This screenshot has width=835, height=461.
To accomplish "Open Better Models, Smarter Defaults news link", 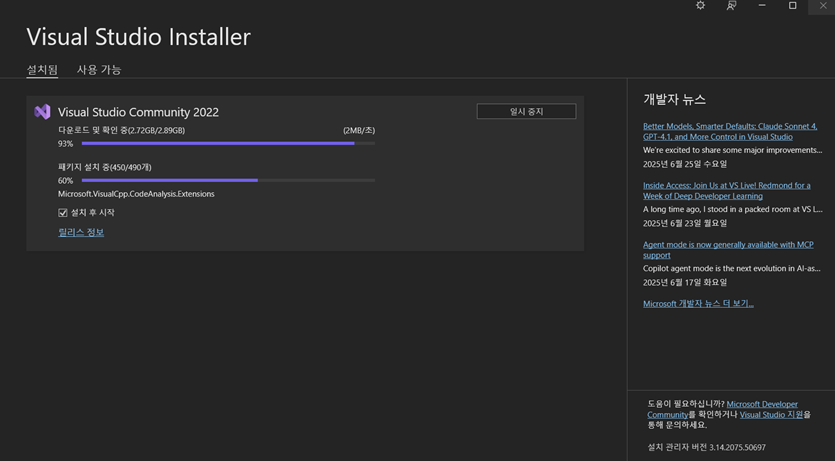I will click(730, 131).
